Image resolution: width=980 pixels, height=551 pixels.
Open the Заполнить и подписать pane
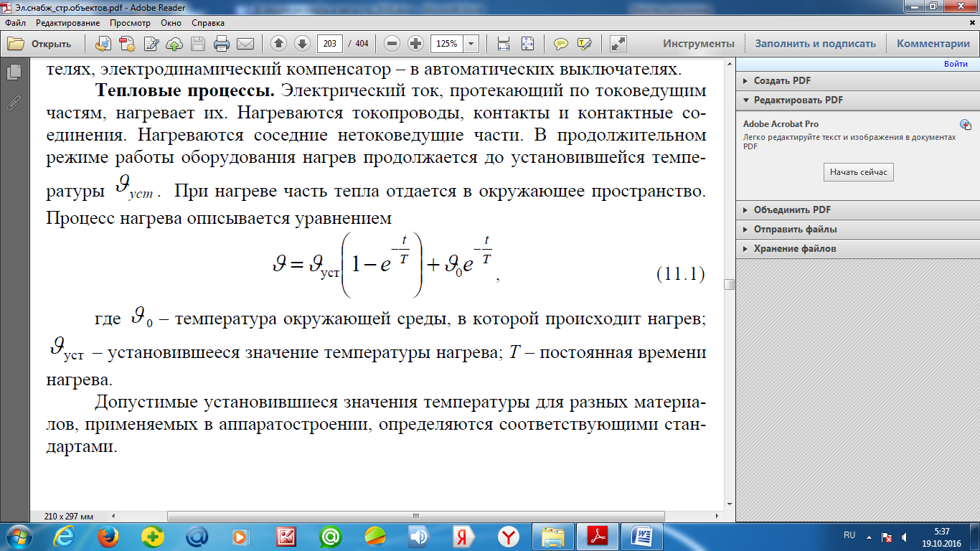[815, 44]
